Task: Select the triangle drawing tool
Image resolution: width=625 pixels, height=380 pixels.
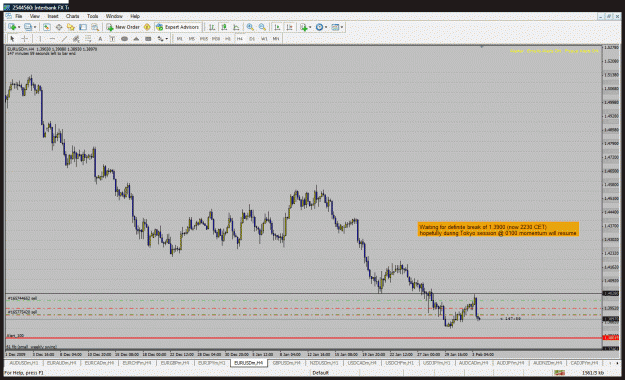Action: [x=136, y=39]
